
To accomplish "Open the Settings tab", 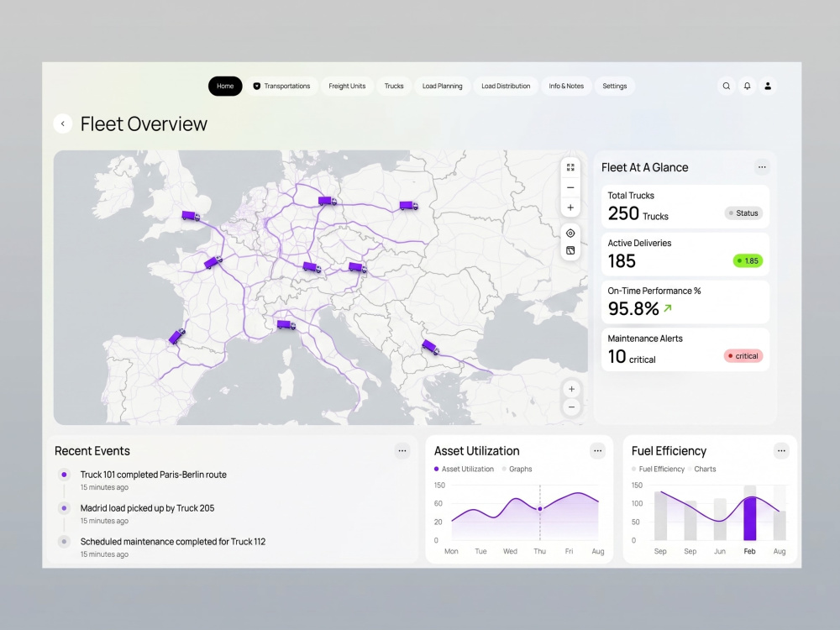I will coord(615,86).
